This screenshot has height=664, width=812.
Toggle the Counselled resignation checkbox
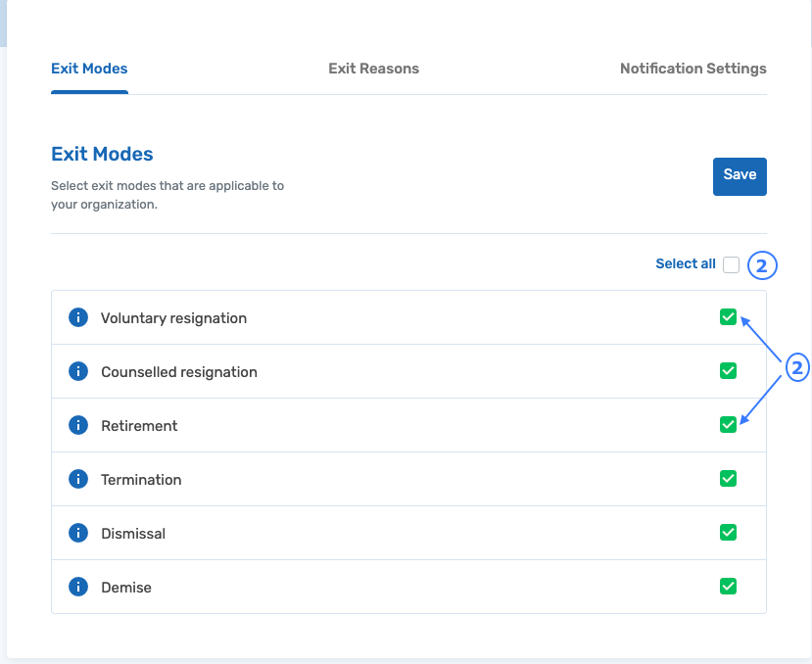(x=728, y=371)
